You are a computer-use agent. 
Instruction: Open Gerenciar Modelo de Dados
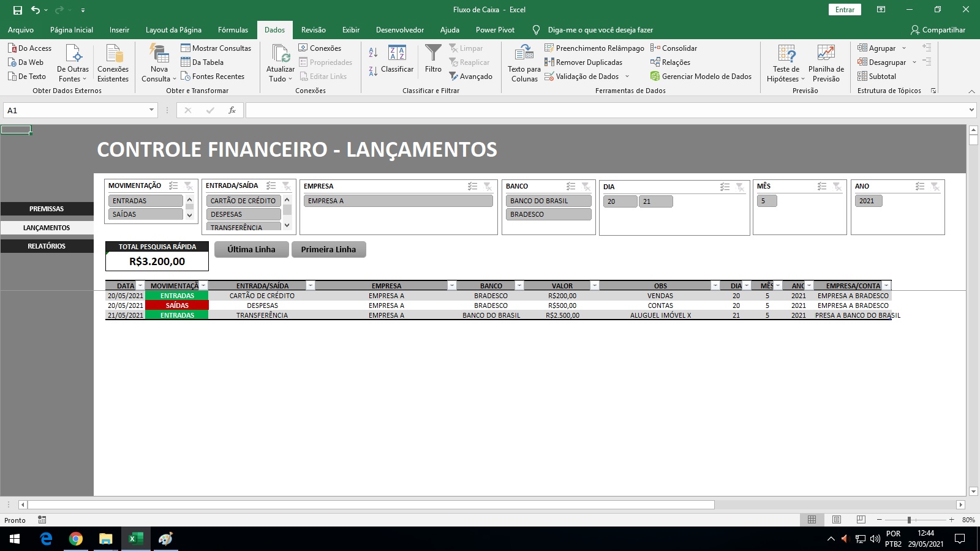[701, 77]
